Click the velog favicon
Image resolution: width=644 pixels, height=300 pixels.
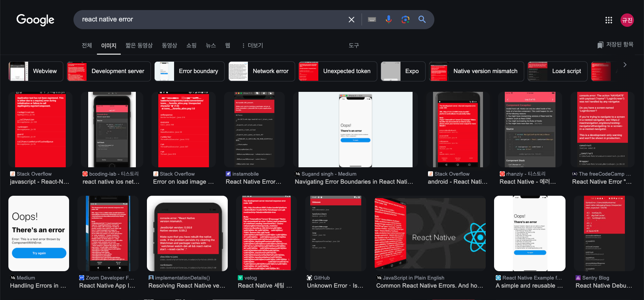coord(240,278)
